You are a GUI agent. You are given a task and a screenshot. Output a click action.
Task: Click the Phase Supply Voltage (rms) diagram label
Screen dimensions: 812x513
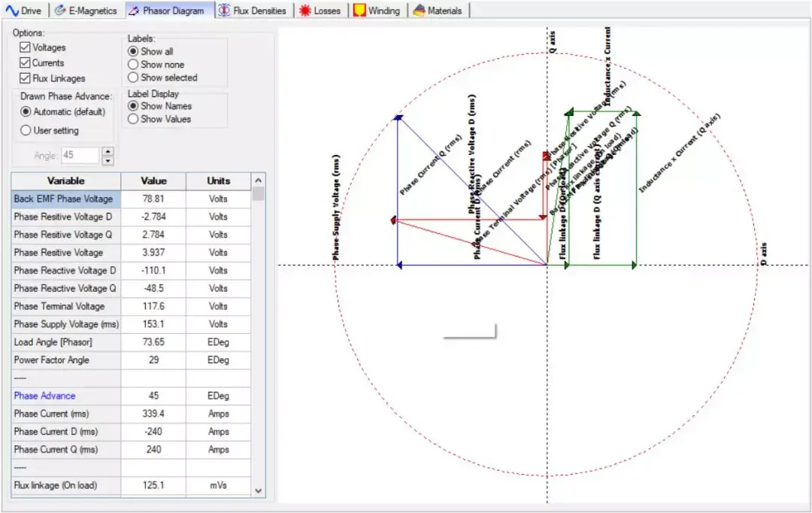[336, 208]
